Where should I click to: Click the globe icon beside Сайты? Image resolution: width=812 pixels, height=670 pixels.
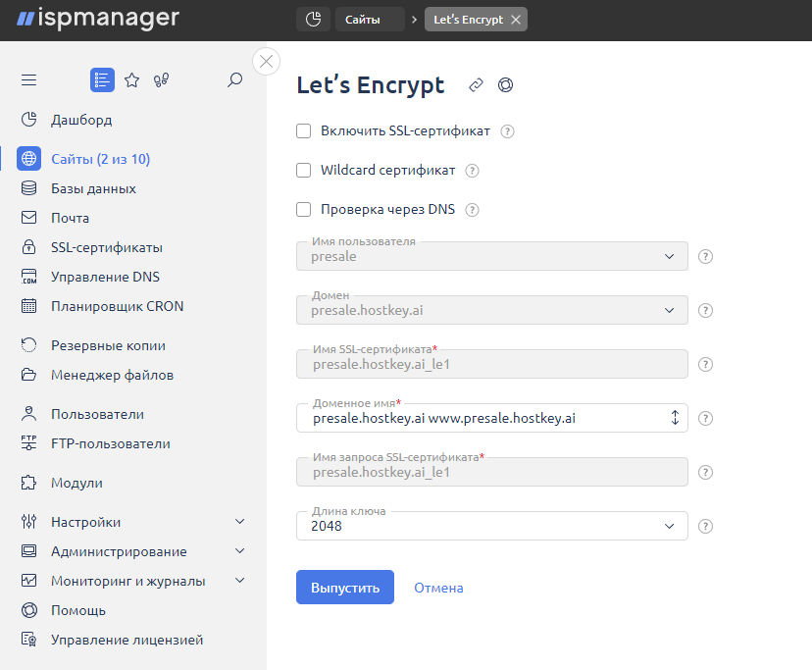pos(29,159)
